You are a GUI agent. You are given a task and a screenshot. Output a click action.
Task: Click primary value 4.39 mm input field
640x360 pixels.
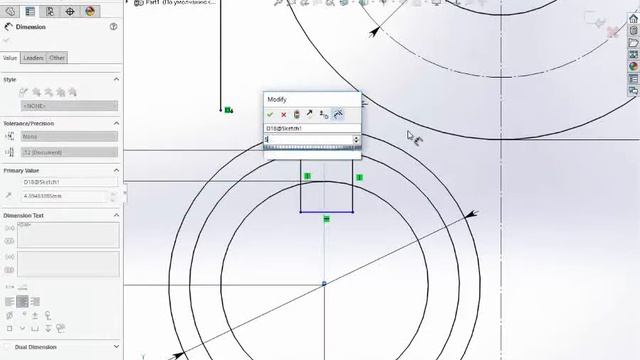pyautogui.click(x=64, y=196)
